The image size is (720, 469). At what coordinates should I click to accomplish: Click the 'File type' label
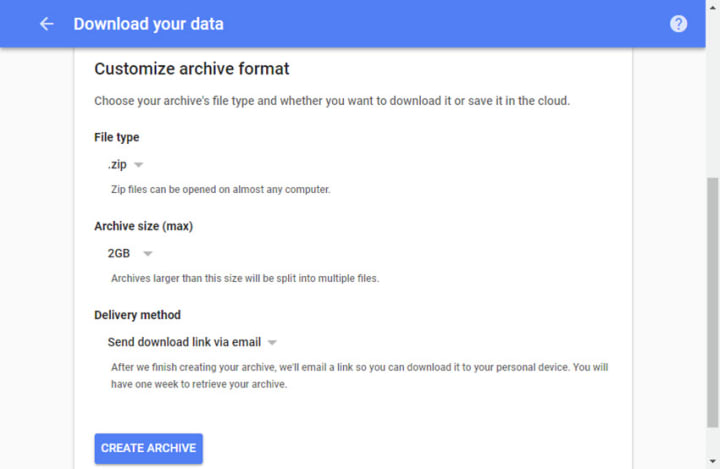click(x=117, y=137)
